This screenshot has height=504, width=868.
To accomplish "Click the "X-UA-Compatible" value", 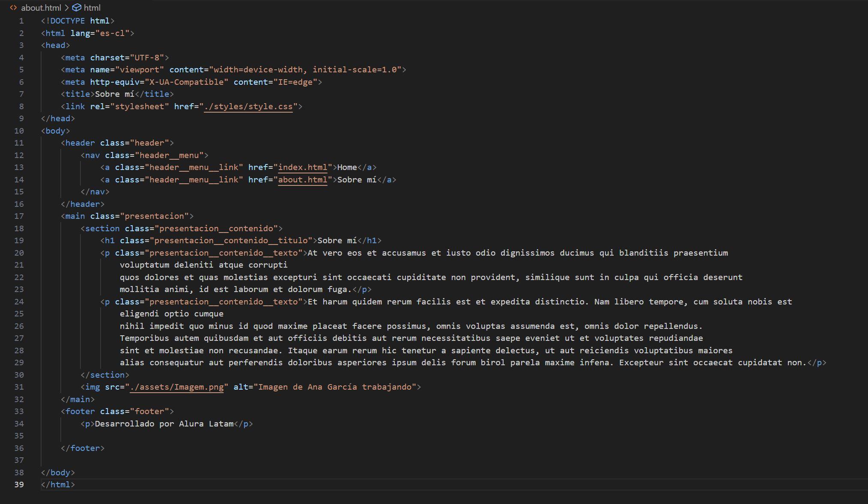I will [x=186, y=82].
